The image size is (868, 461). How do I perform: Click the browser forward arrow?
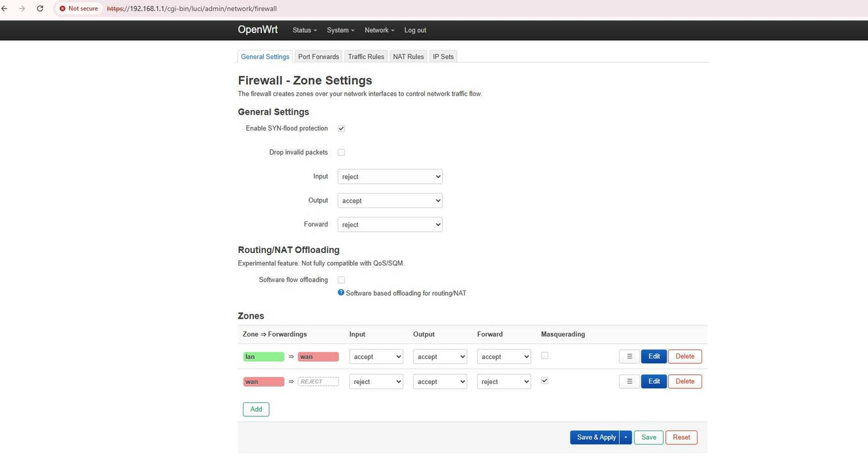[22, 9]
